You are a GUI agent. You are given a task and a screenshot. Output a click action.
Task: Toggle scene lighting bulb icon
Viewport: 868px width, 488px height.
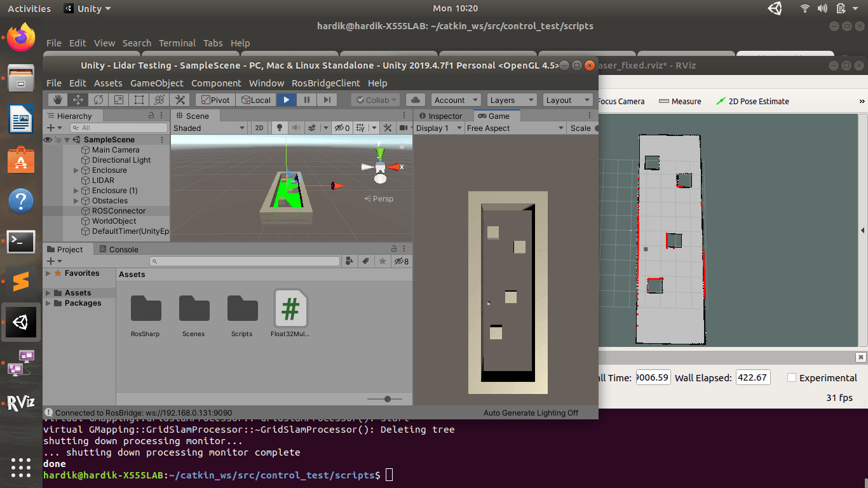(x=279, y=128)
